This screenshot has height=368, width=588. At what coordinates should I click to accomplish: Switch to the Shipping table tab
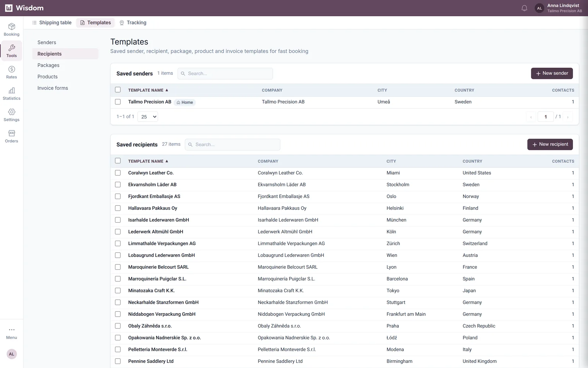tap(51, 22)
